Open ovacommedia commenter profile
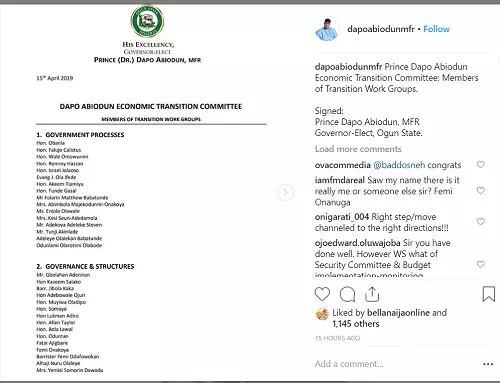The image size is (500, 383). [x=343, y=165]
